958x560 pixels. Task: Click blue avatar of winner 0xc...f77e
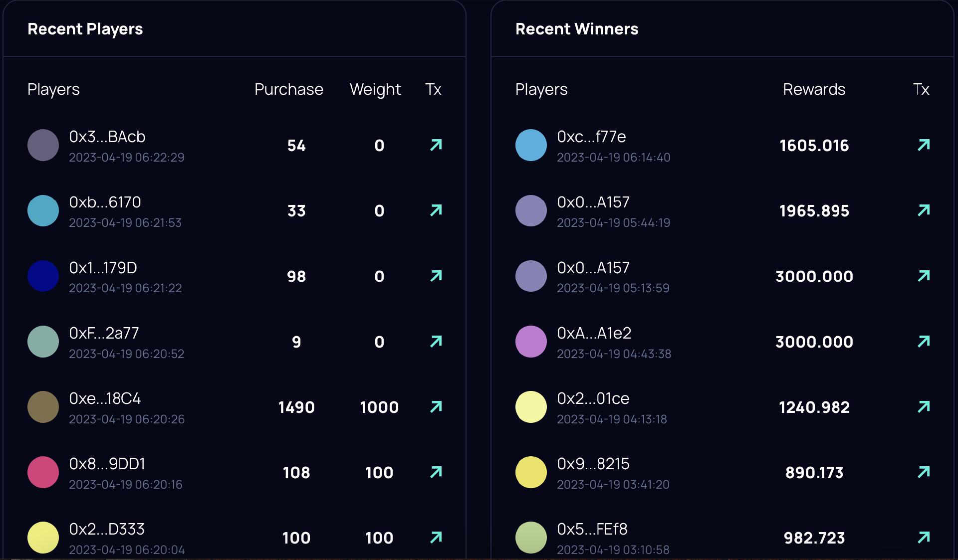coord(531,145)
